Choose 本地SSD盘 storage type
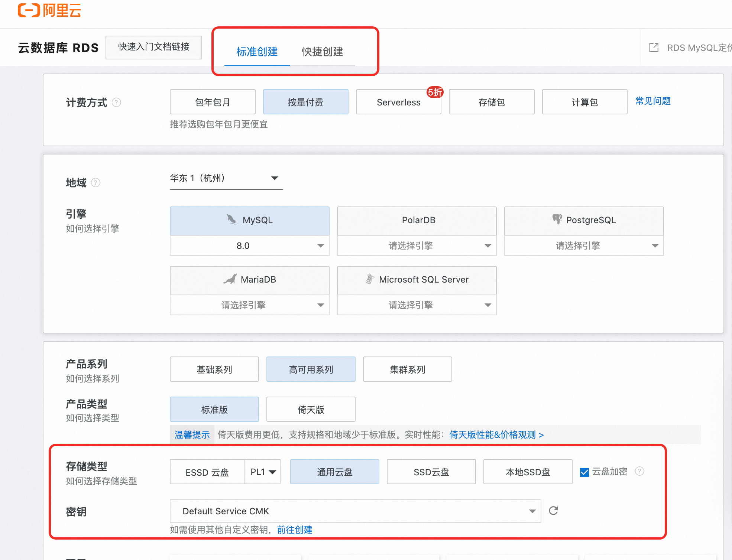The width and height of the screenshot is (732, 560). point(528,472)
